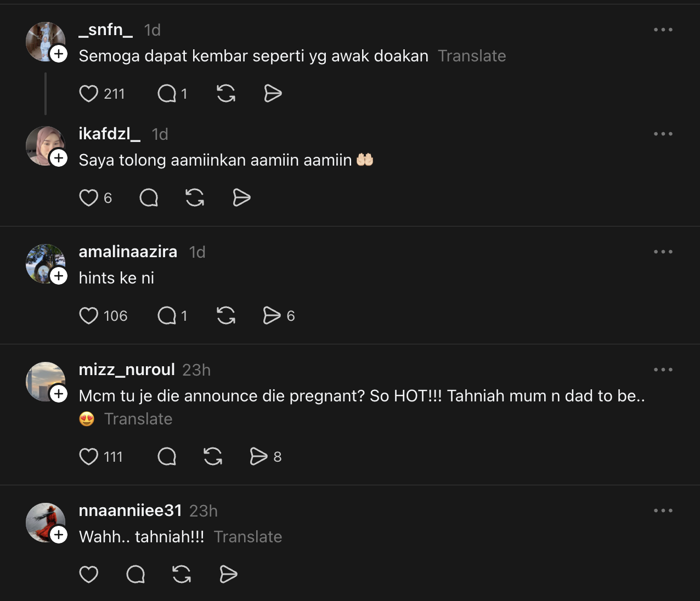The height and width of the screenshot is (601, 700).
Task: Open more options on amalinaazira's comment
Action: [x=663, y=252]
